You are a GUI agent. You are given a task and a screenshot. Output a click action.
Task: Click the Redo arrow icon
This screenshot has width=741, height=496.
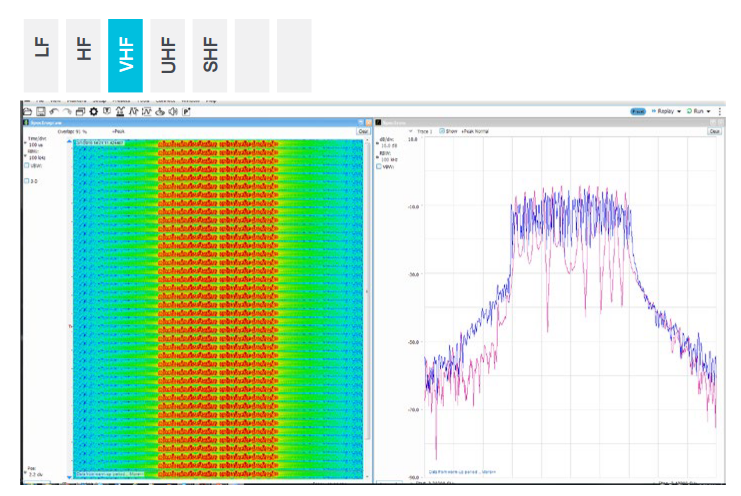pos(67,110)
